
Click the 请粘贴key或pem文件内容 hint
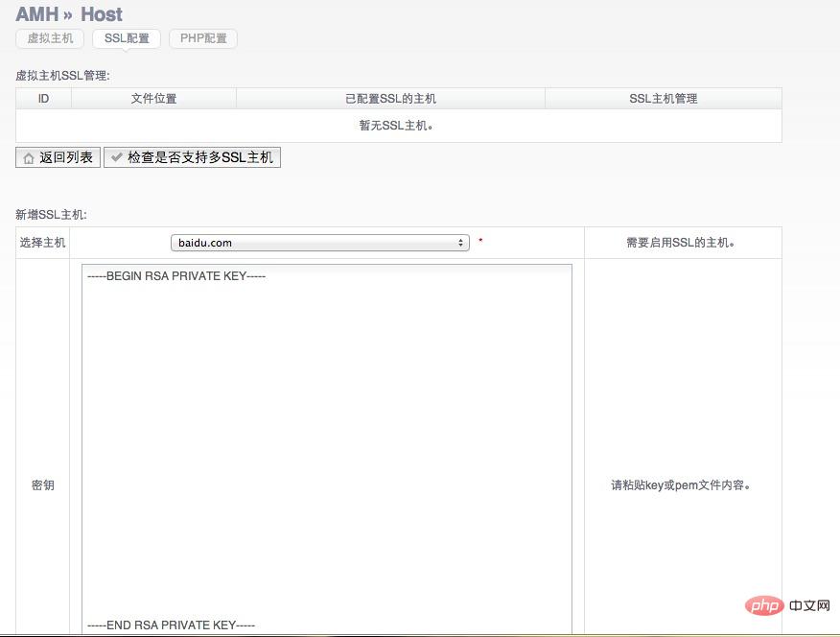coord(681,485)
